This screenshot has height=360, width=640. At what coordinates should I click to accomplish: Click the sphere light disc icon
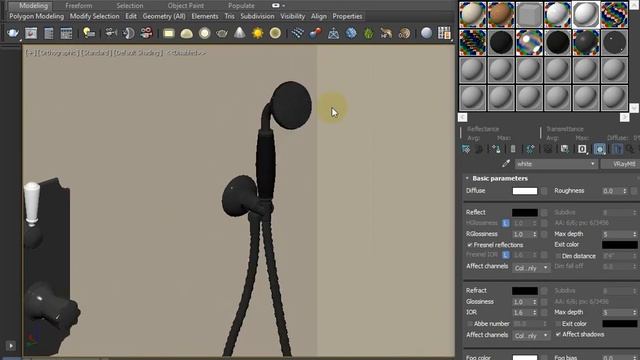tap(204, 33)
